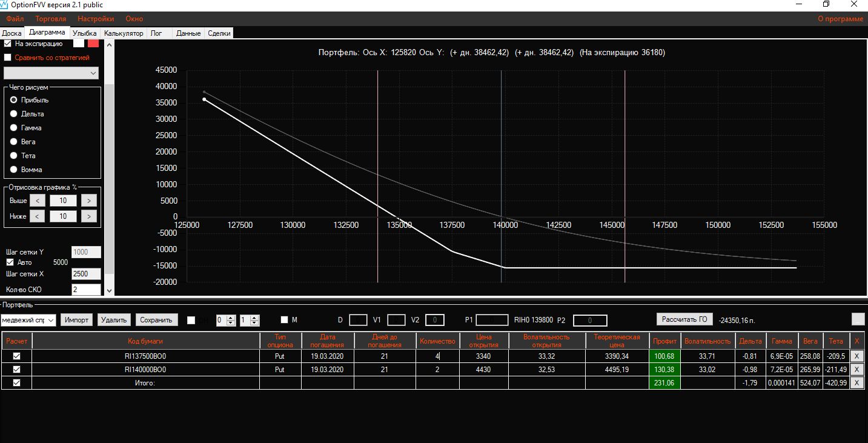Click the Сохранить button
This screenshot has height=443, width=868.
(x=157, y=320)
